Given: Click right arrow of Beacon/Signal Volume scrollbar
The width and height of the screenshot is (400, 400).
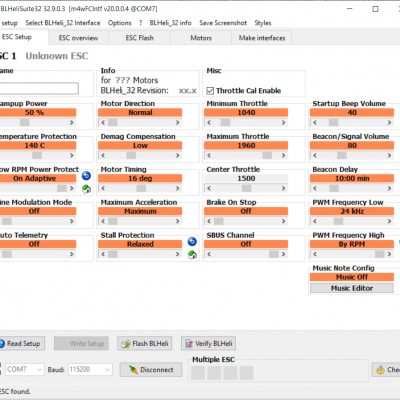Looking at the screenshot, I should 389,155.
